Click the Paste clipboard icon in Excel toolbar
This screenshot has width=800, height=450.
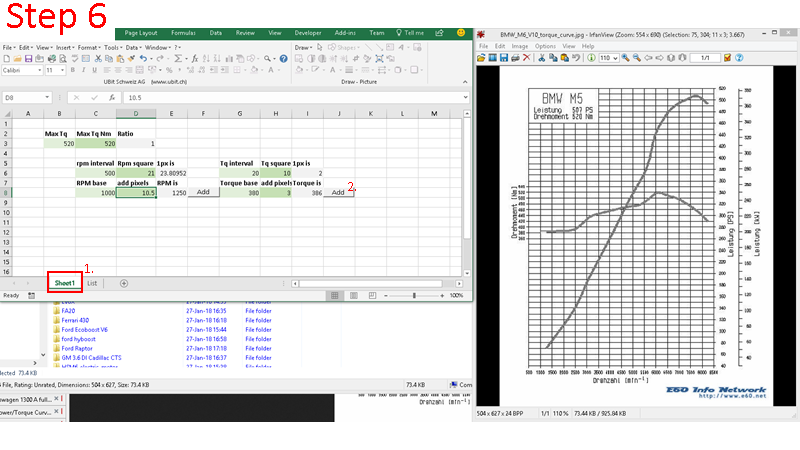pyautogui.click(x=120, y=59)
